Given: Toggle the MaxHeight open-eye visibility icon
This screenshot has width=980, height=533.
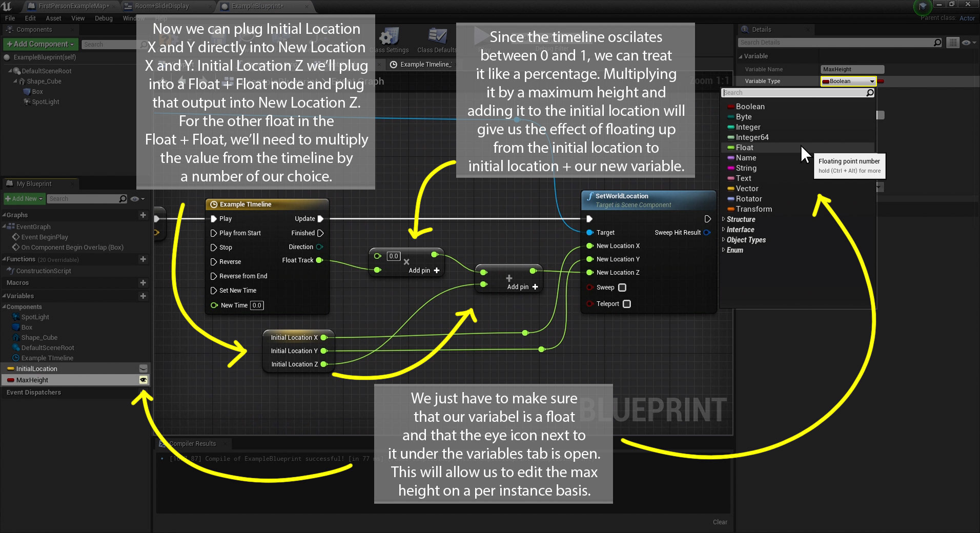Looking at the screenshot, I should [x=144, y=380].
